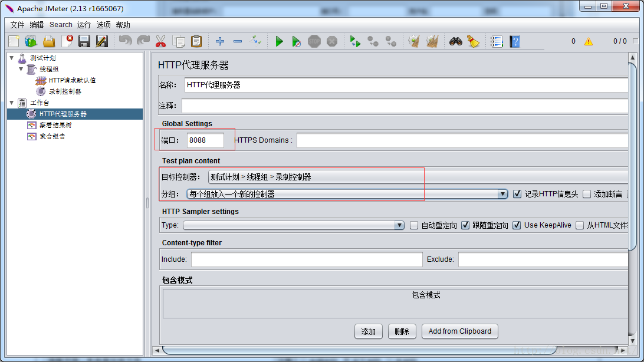Screen dimensions: 644x362
Task: Toggle the Use KeepAlive checkbox
Action: pyautogui.click(x=517, y=225)
